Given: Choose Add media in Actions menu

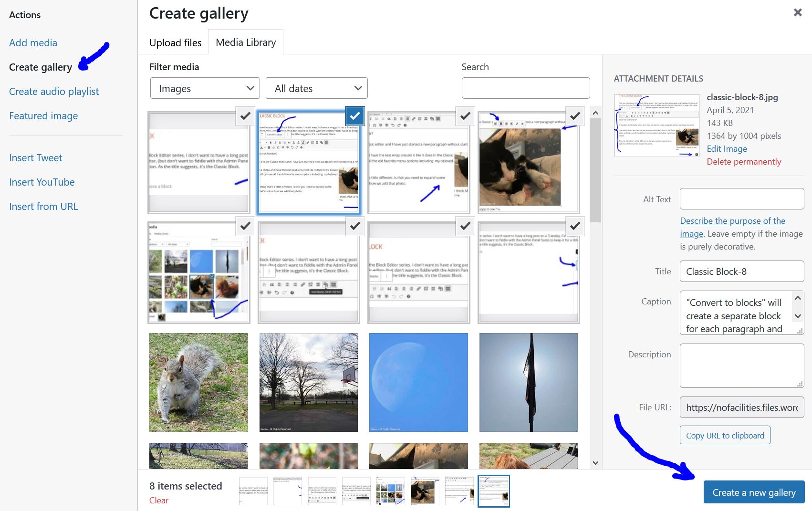Looking at the screenshot, I should [x=33, y=42].
